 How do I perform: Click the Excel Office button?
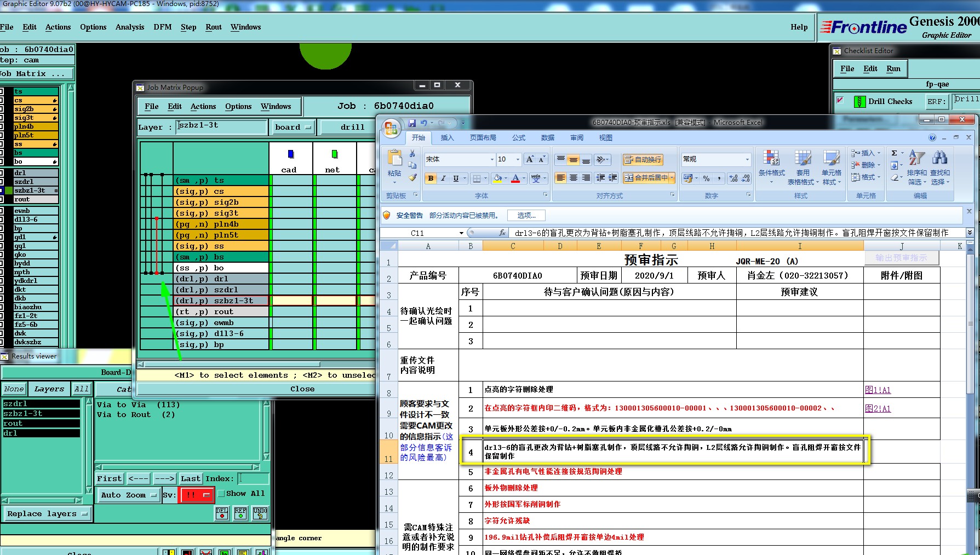391,129
